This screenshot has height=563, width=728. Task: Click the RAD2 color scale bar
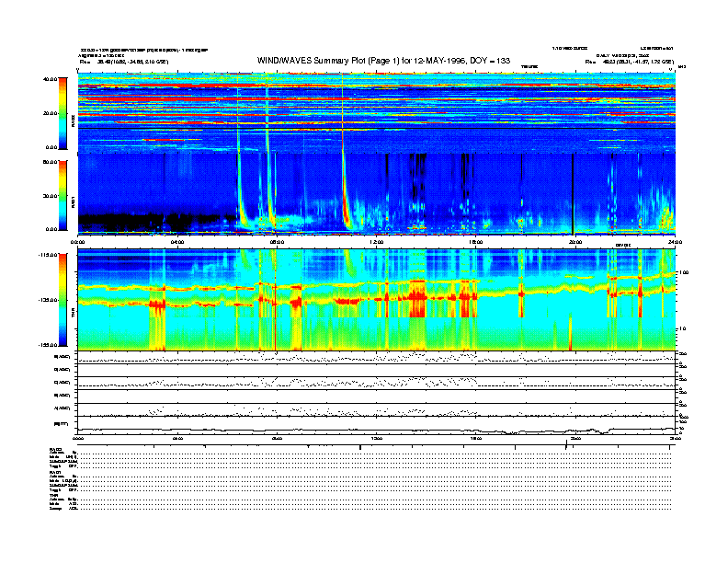[63, 113]
